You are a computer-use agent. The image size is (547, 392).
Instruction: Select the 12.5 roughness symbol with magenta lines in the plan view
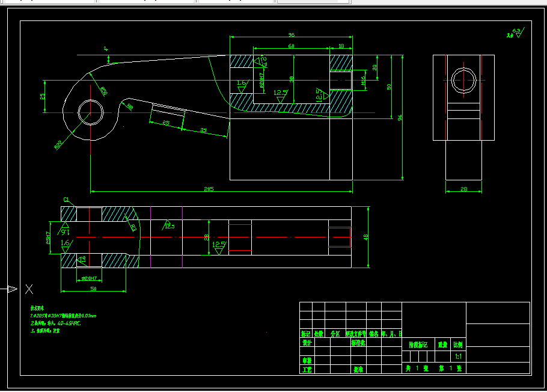(x=168, y=225)
